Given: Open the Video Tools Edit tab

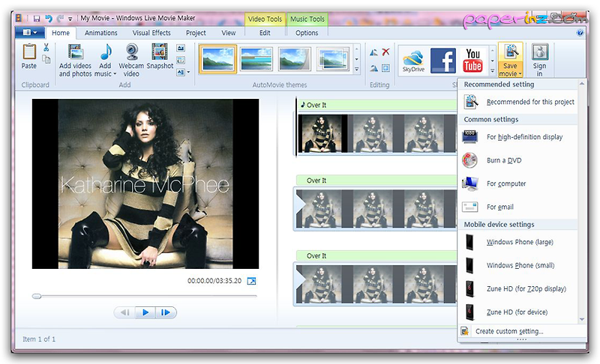Looking at the screenshot, I should click(265, 33).
